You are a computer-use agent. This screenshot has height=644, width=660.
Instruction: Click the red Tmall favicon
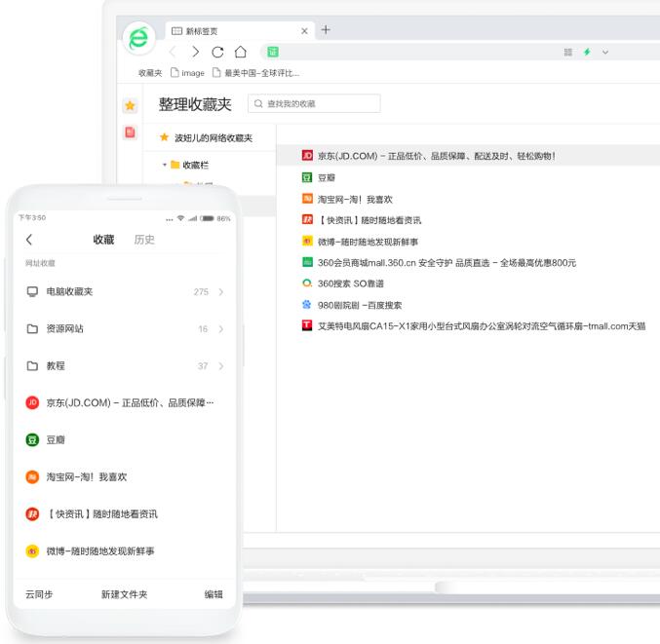pos(307,325)
